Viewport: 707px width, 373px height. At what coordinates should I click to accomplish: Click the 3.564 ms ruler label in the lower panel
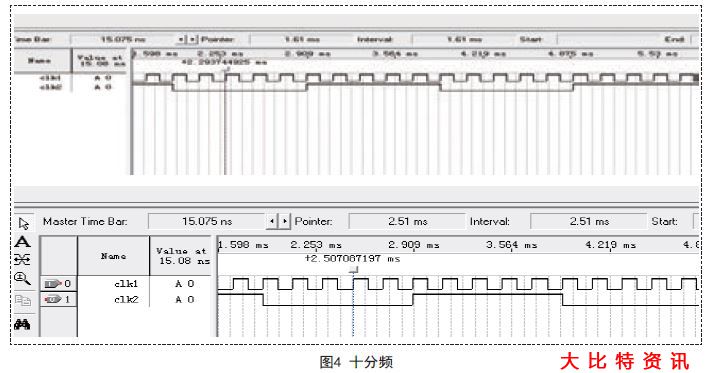click(511, 245)
